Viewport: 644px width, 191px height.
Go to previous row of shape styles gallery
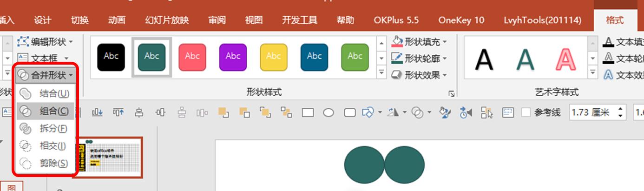pos(381,43)
